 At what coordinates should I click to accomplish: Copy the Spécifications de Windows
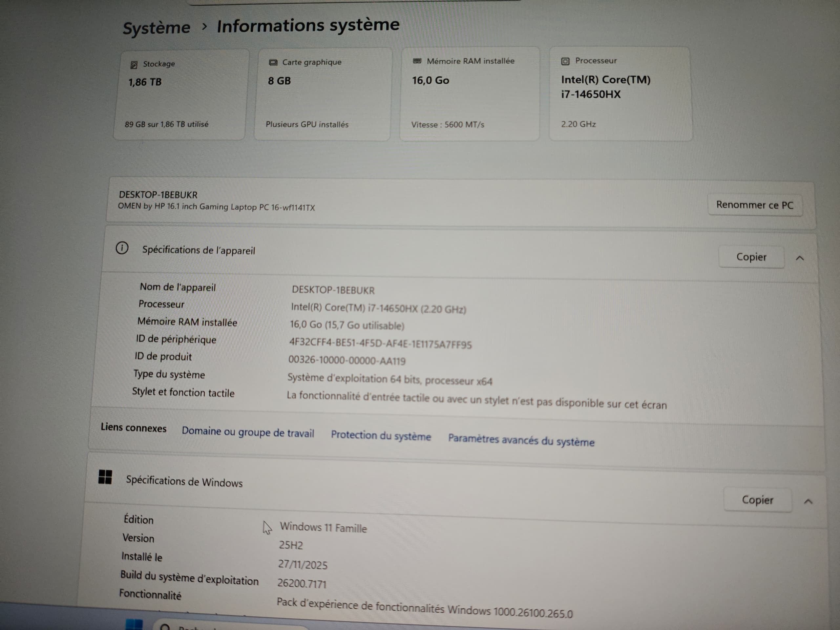pos(758,500)
